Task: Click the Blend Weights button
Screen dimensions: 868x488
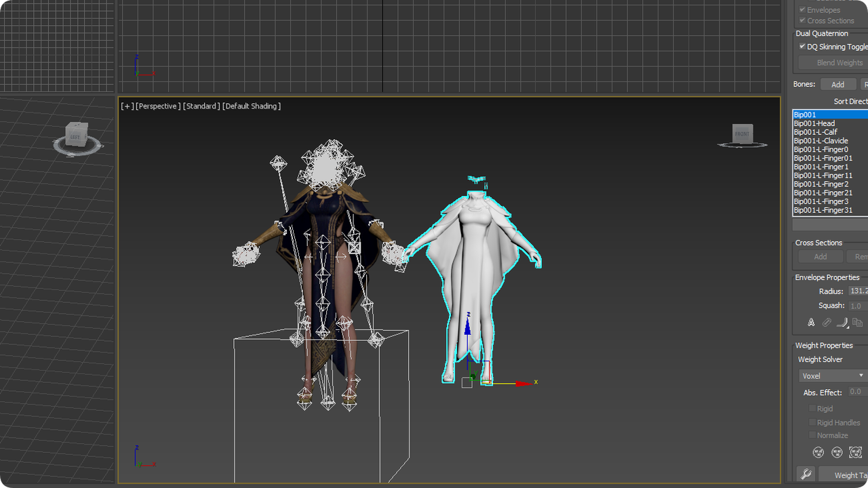Action: tap(833, 63)
